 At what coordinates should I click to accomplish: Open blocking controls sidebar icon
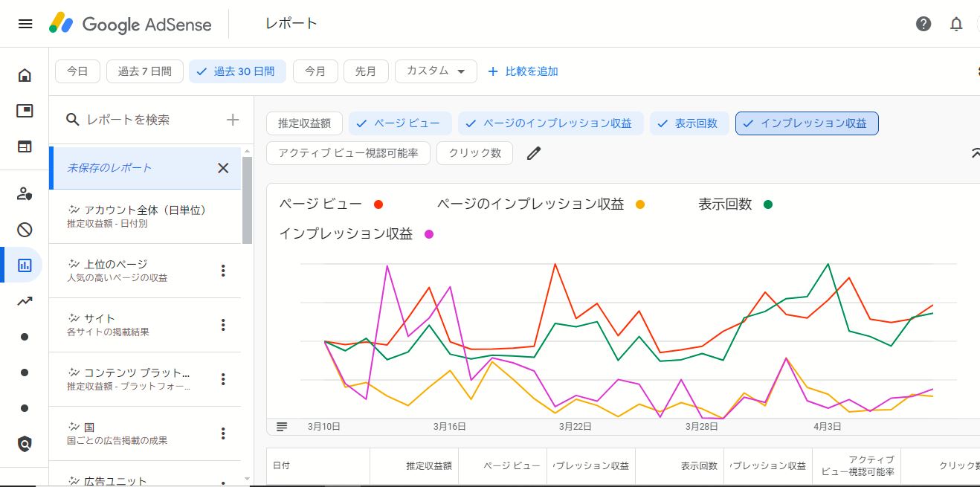(25, 229)
